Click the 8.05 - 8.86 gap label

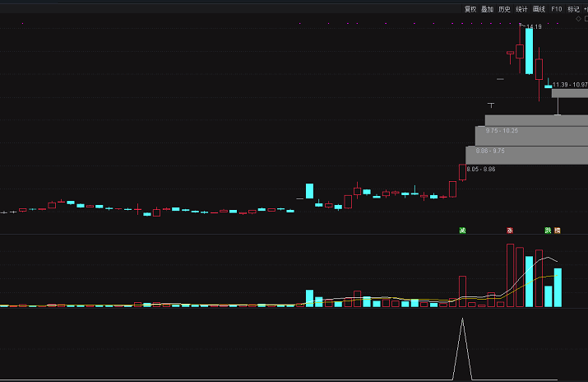481,170
